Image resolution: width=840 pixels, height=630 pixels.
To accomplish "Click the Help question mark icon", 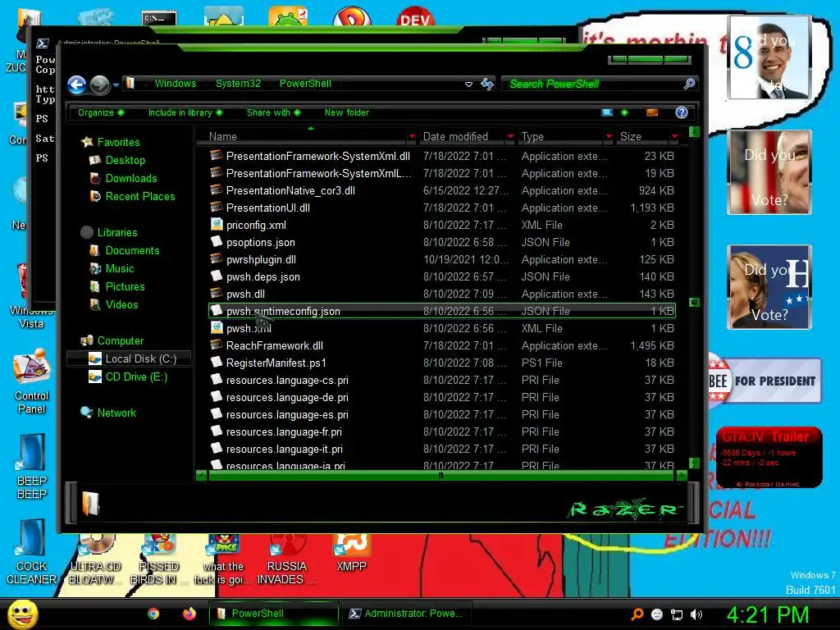I will (x=682, y=112).
